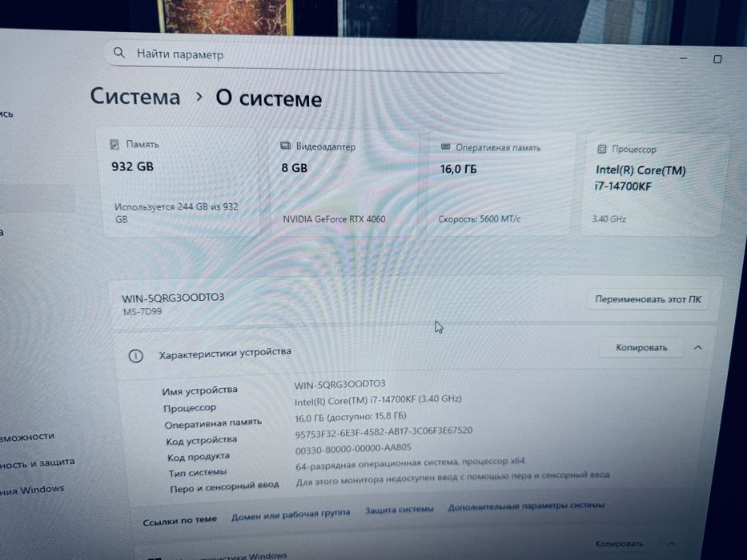The width and height of the screenshot is (747, 560).
Task: Minimize the settings window
Action: pos(684,58)
